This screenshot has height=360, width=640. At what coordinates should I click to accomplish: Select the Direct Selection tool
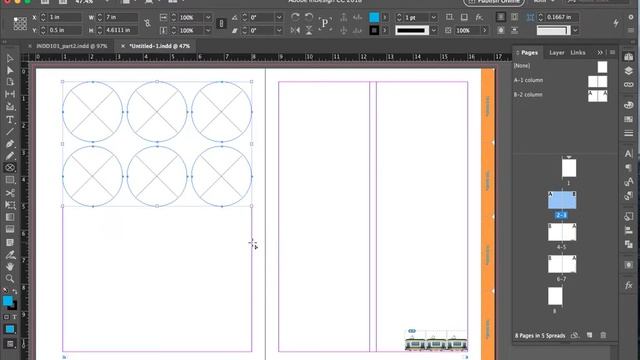click(x=10, y=70)
